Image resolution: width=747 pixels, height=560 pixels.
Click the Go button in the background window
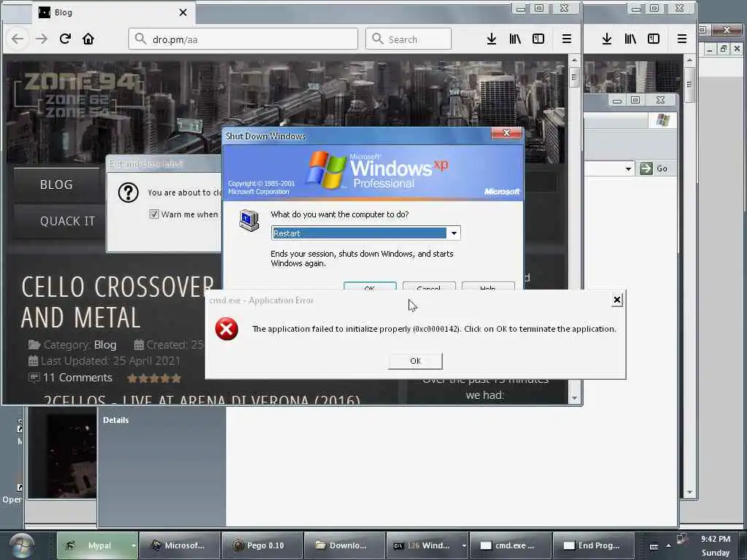(654, 168)
